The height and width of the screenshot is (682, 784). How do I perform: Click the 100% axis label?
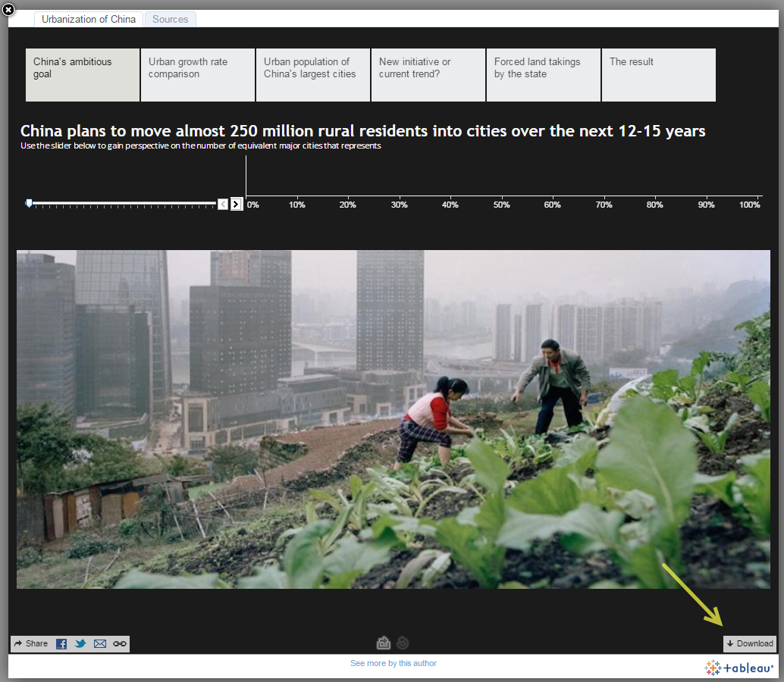tap(749, 205)
